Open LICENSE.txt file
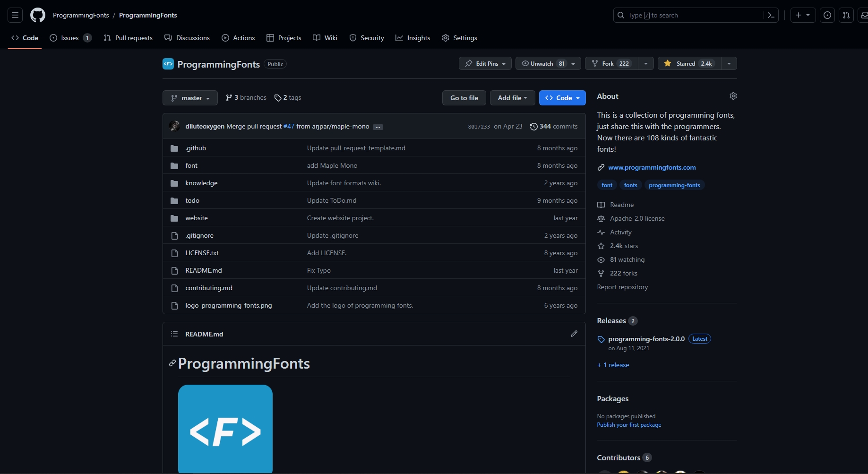868x474 pixels. pos(202,253)
